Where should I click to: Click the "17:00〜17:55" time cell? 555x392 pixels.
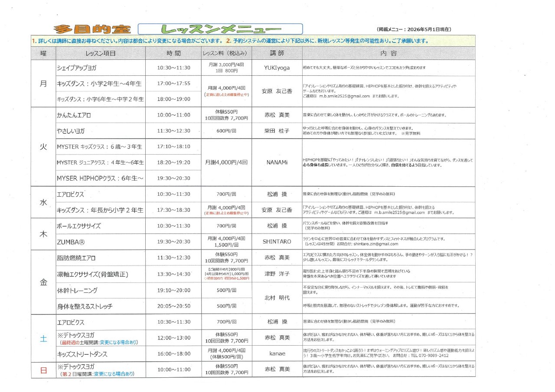(x=173, y=84)
